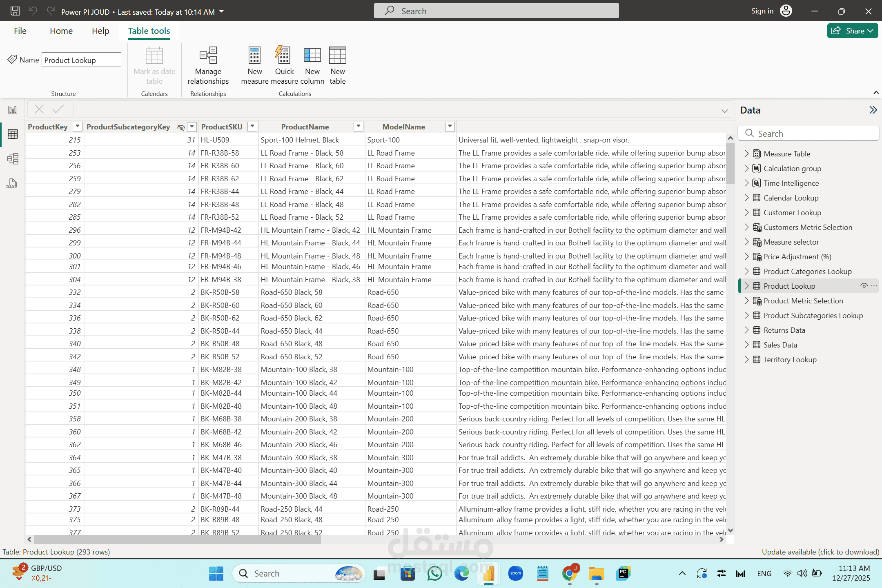Open Model view in left sidebar
Viewport: 882px width, 588px height.
click(x=13, y=158)
